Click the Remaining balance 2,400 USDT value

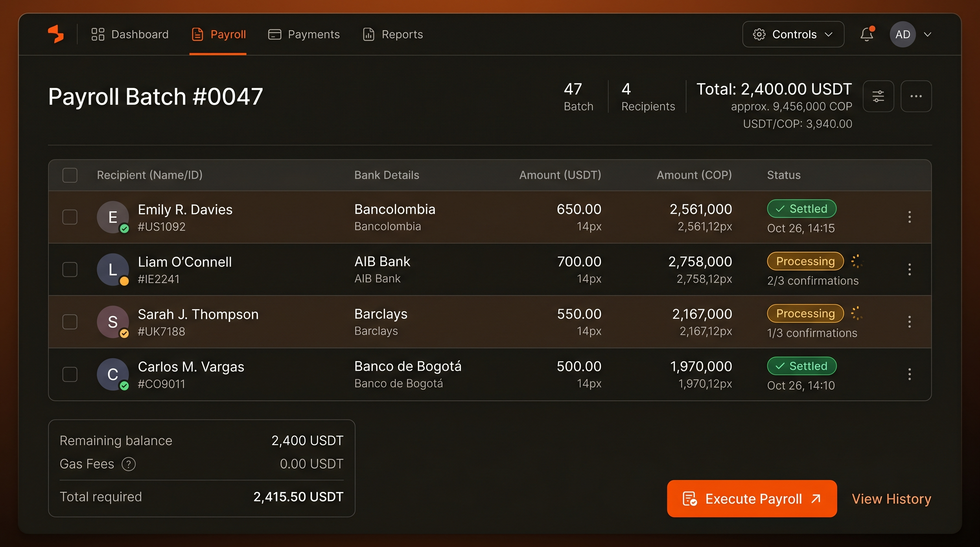point(307,441)
